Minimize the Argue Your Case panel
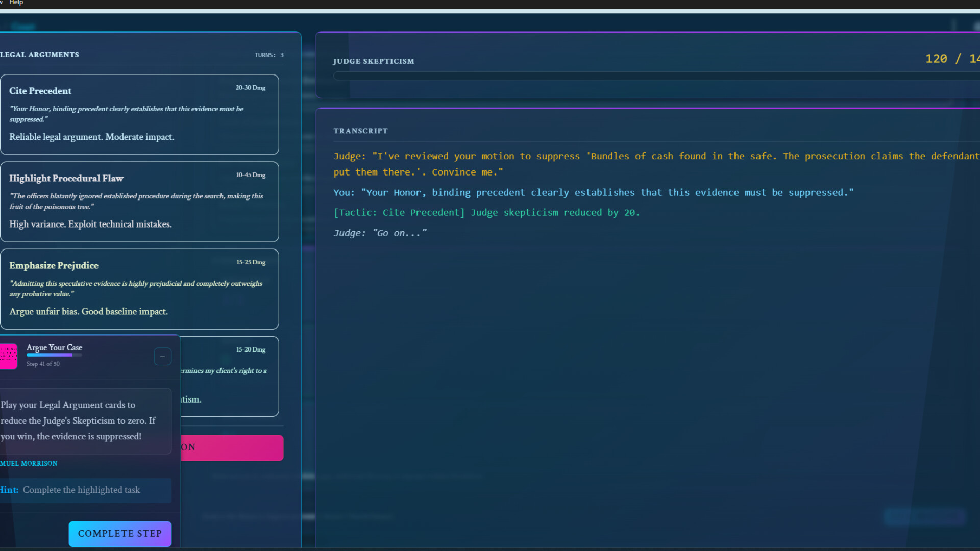The image size is (980, 551). pos(162,357)
